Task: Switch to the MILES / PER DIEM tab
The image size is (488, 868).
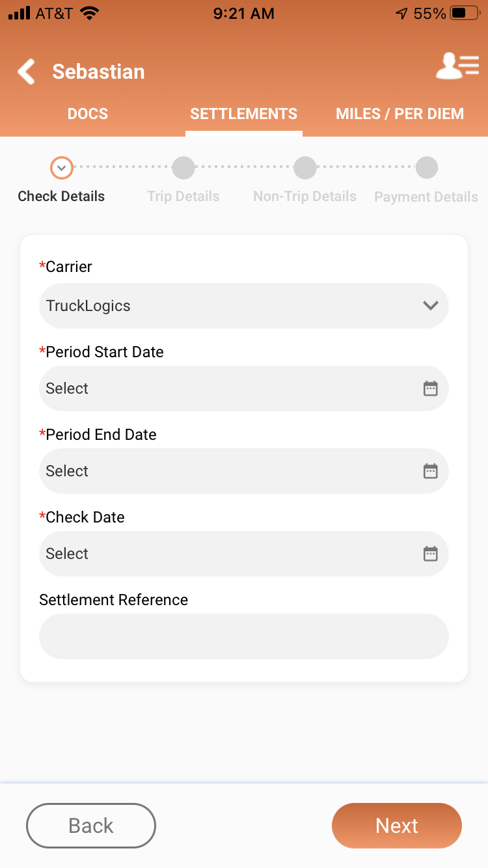Action: 400,114
